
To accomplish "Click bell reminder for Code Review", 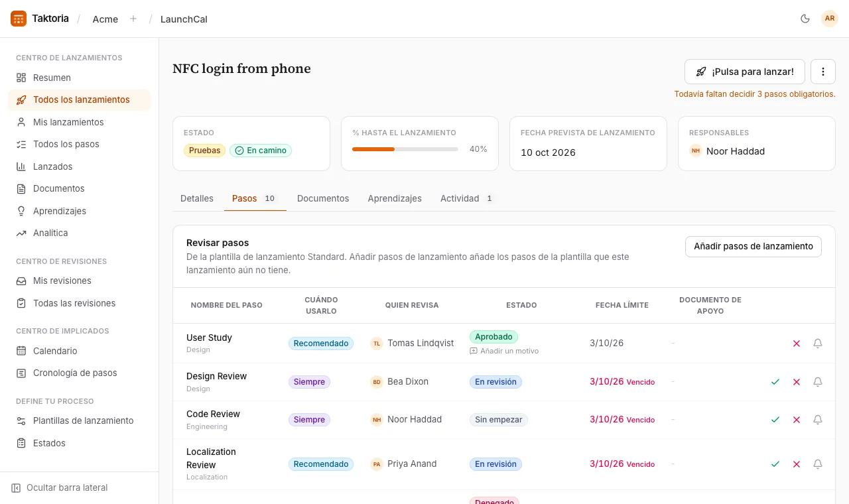I will 818,420.
